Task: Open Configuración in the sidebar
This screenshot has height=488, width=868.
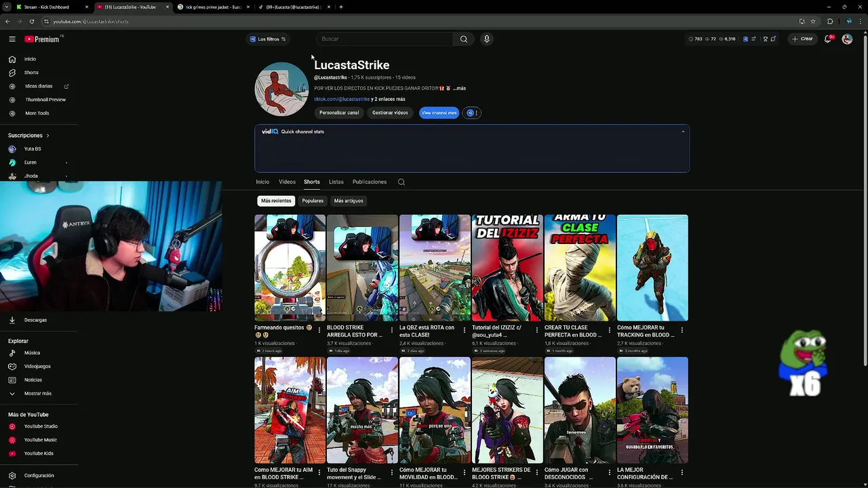Action: pyautogui.click(x=39, y=475)
